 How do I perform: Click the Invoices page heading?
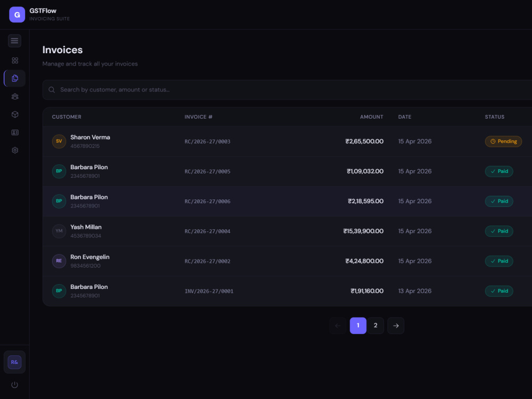pyautogui.click(x=62, y=50)
